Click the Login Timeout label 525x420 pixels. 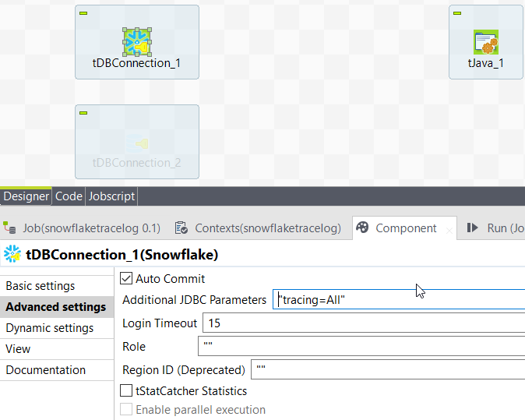tap(160, 323)
